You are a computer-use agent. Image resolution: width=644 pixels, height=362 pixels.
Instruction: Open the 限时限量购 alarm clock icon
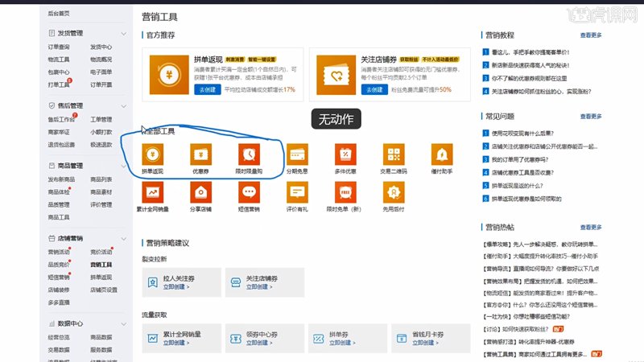click(249, 154)
